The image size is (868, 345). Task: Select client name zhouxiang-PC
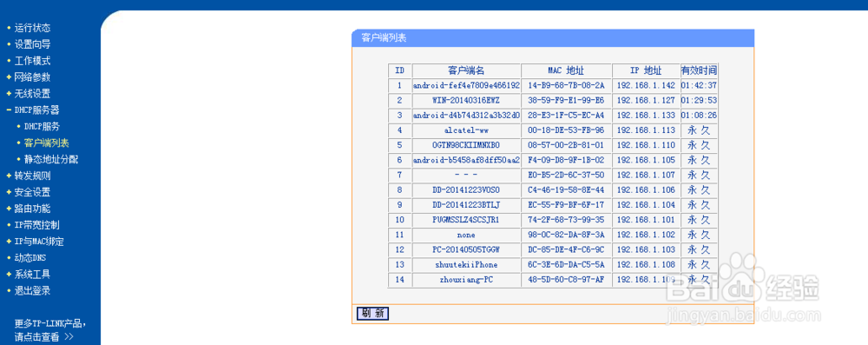coord(466,280)
